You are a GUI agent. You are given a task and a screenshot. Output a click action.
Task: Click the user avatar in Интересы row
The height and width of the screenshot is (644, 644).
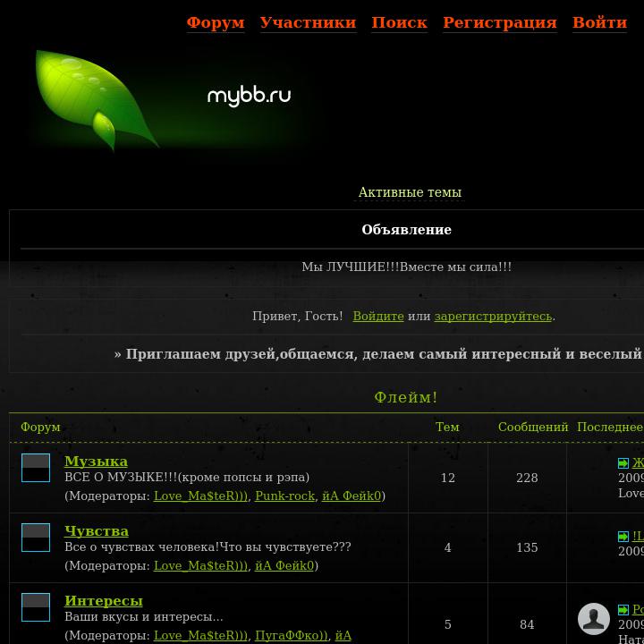point(594,619)
